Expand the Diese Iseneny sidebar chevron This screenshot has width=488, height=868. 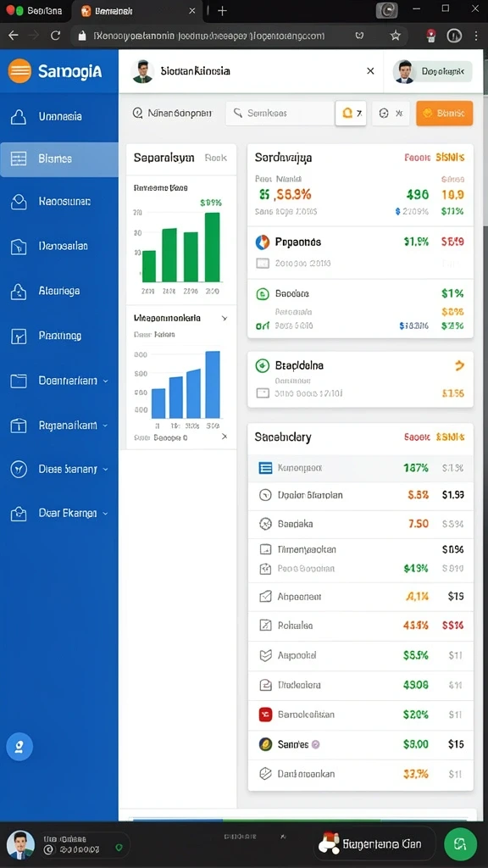[106, 469]
